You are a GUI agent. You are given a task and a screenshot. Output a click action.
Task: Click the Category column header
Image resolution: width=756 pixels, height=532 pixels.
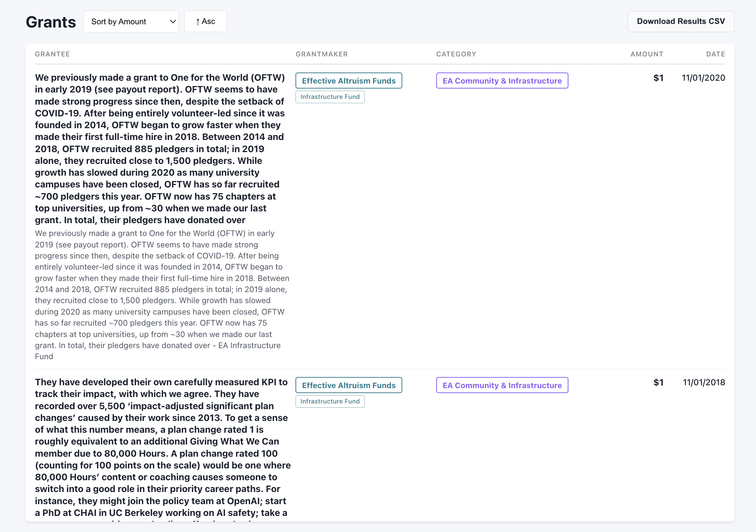[x=456, y=54]
